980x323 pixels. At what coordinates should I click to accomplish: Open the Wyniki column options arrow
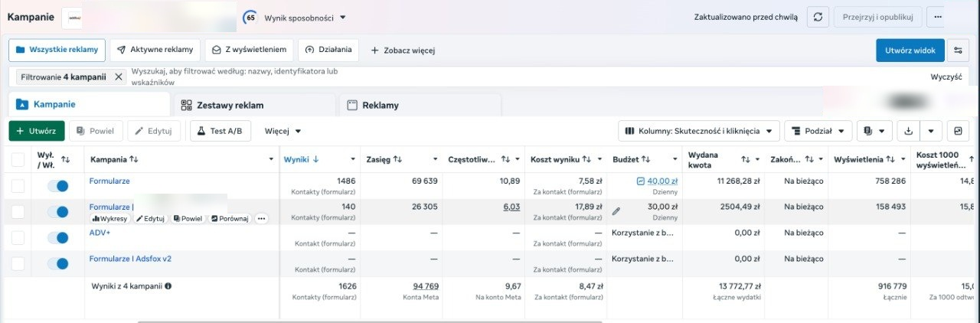pos(354,159)
